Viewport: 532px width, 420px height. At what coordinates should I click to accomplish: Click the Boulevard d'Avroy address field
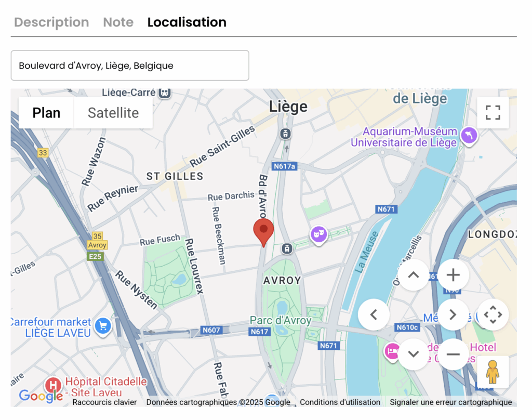[x=130, y=65]
